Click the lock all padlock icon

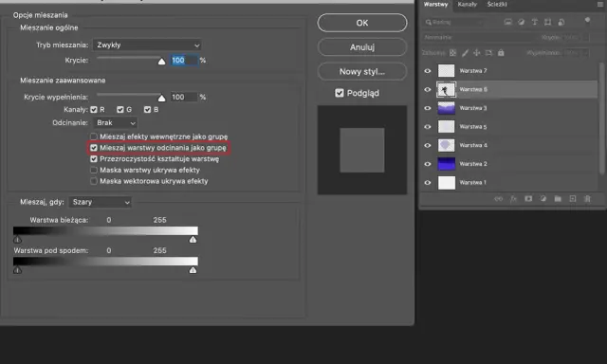(501, 52)
